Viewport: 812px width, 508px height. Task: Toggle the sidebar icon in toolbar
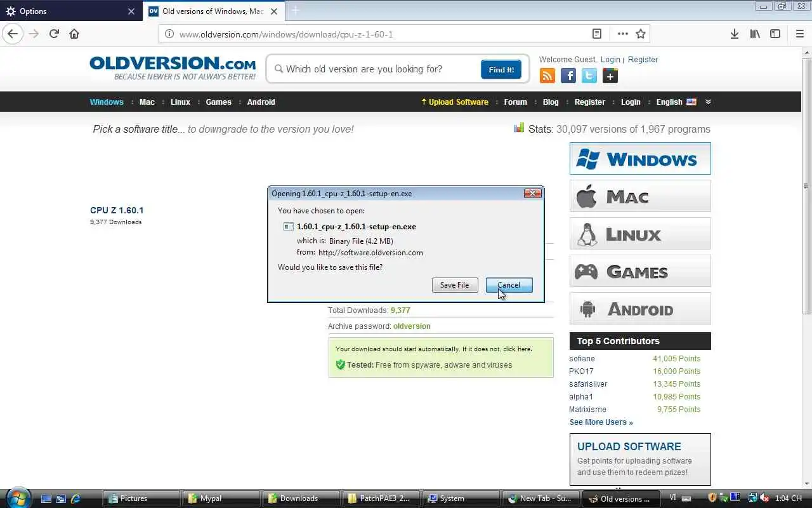775,34
